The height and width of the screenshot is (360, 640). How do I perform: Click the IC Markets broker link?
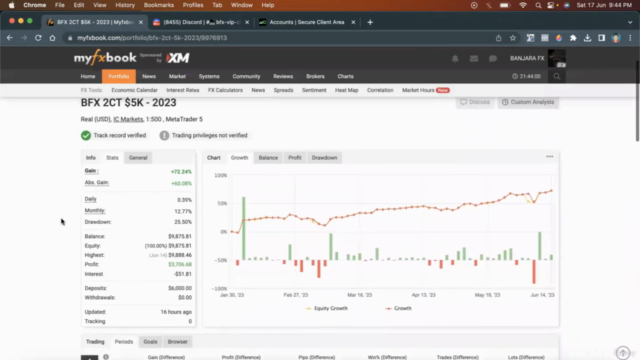[x=128, y=119]
